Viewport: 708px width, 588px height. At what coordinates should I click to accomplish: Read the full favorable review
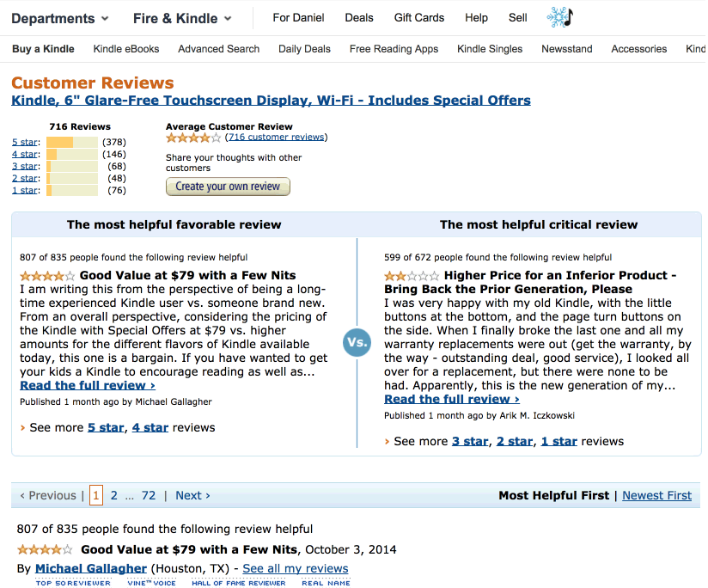[88, 385]
